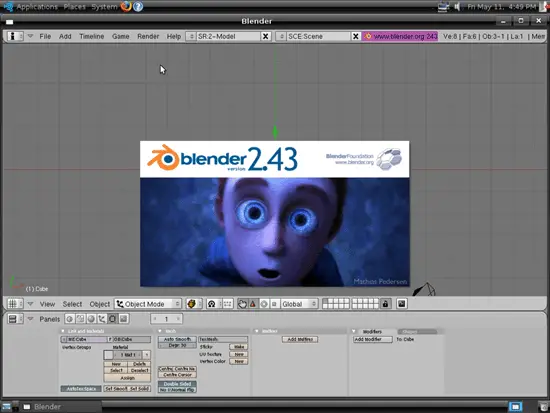Select the triangle translate manipulator icon
Image resolution: width=550 pixels, height=413 pixels.
click(x=253, y=304)
